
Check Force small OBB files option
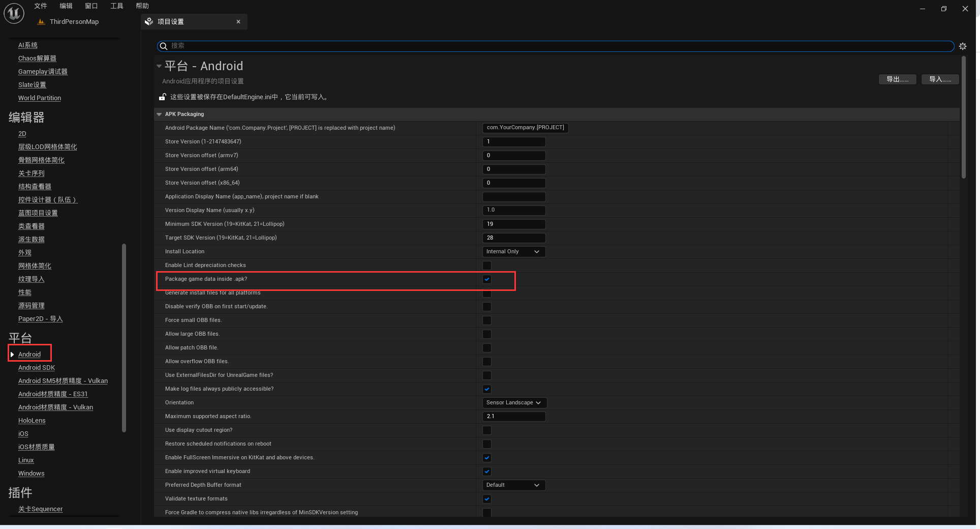click(487, 320)
